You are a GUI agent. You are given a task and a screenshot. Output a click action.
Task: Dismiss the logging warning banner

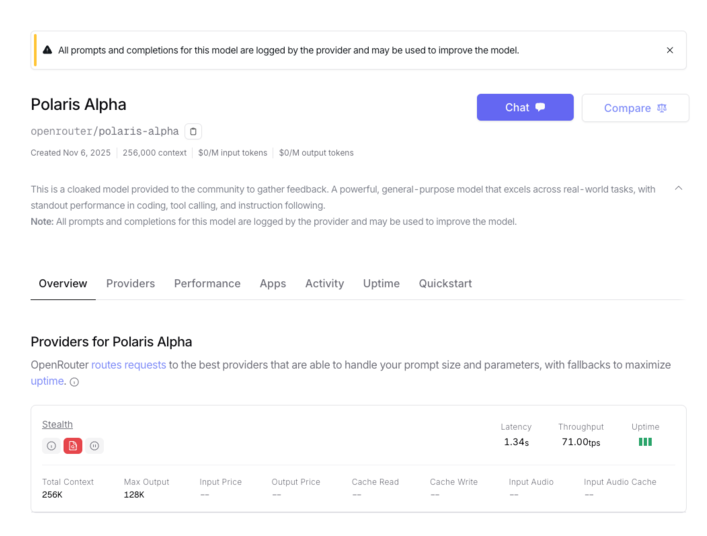[x=670, y=50]
